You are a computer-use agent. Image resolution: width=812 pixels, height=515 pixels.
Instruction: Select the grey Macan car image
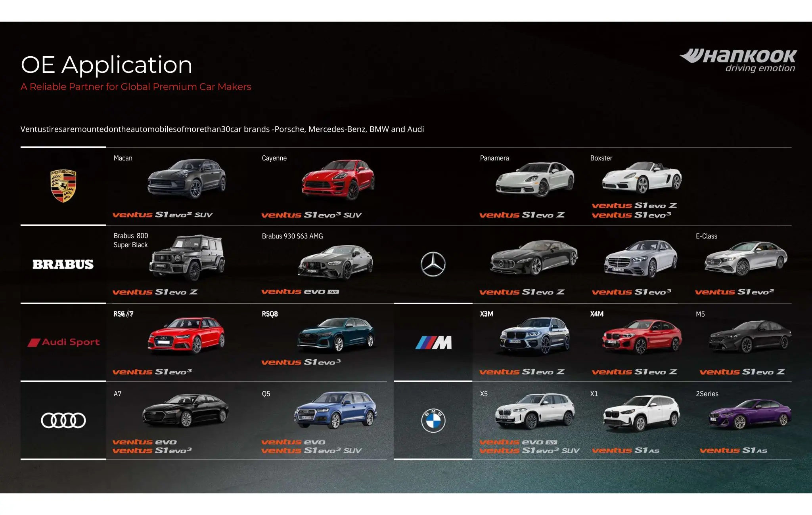187,178
